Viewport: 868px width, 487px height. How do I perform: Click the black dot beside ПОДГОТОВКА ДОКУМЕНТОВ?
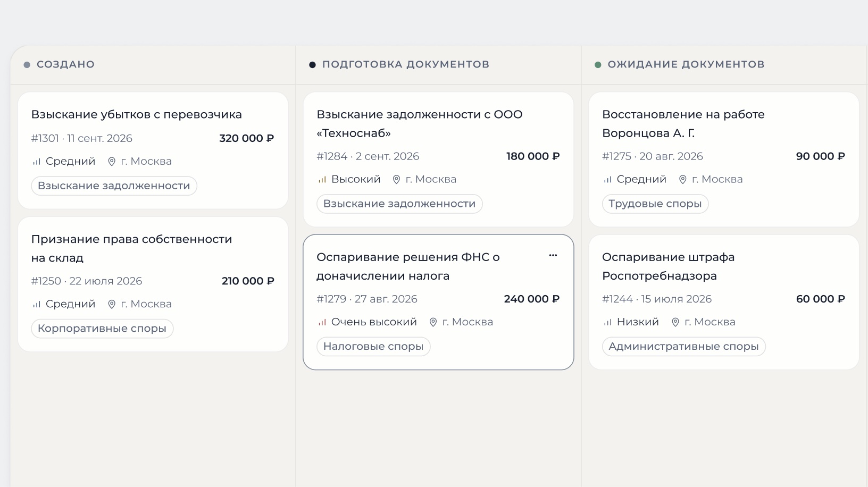[x=312, y=65]
